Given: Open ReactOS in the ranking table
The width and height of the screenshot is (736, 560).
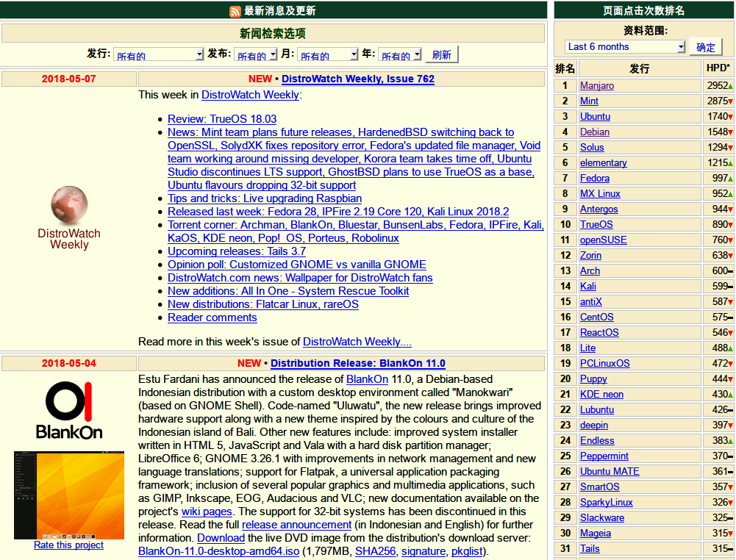Looking at the screenshot, I should point(599,332).
